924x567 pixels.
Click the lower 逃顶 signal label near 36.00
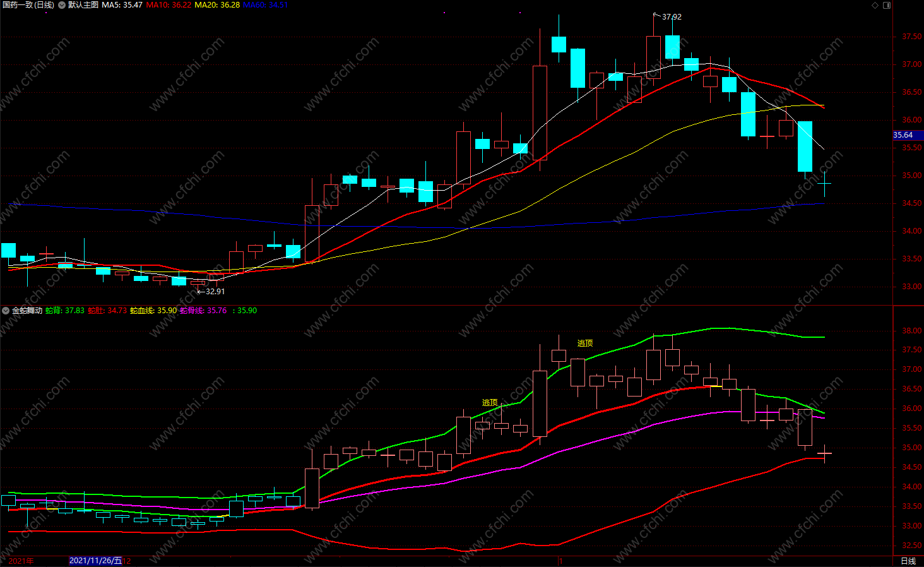coord(490,403)
